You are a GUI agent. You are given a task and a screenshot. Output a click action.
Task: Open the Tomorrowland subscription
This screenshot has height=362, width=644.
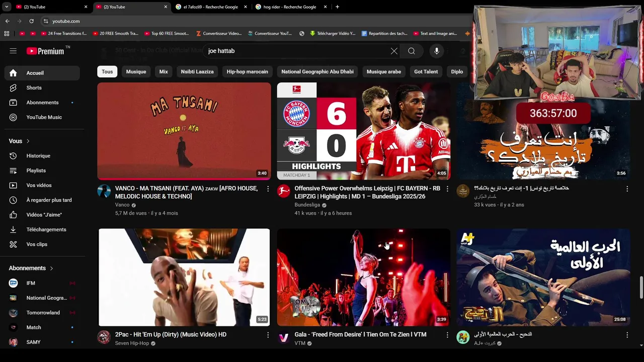pos(42,313)
